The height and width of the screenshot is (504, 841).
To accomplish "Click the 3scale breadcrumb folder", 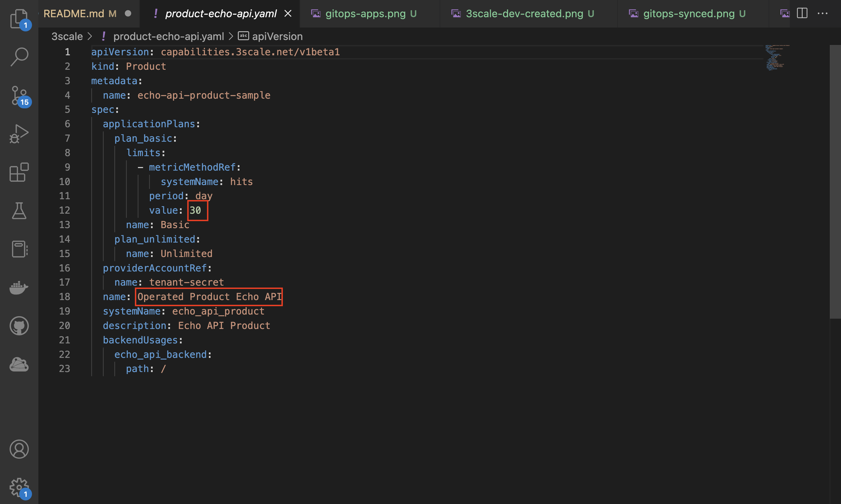I will [67, 36].
